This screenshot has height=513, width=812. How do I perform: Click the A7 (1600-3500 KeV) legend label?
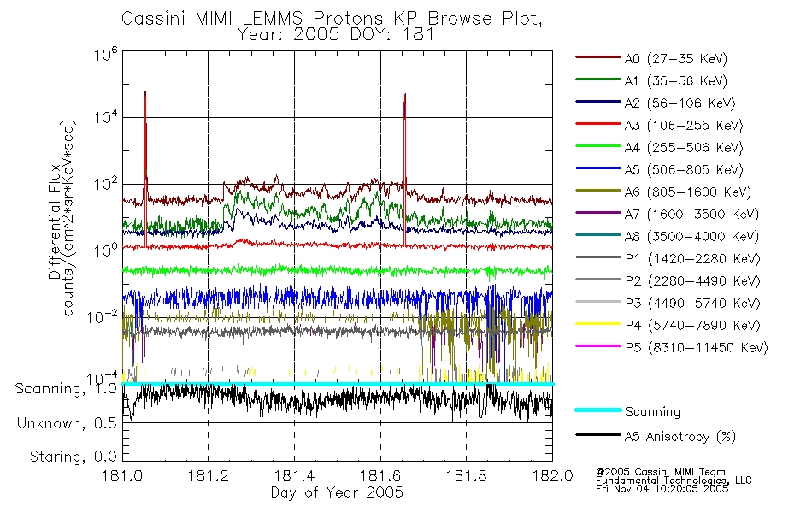691,215
